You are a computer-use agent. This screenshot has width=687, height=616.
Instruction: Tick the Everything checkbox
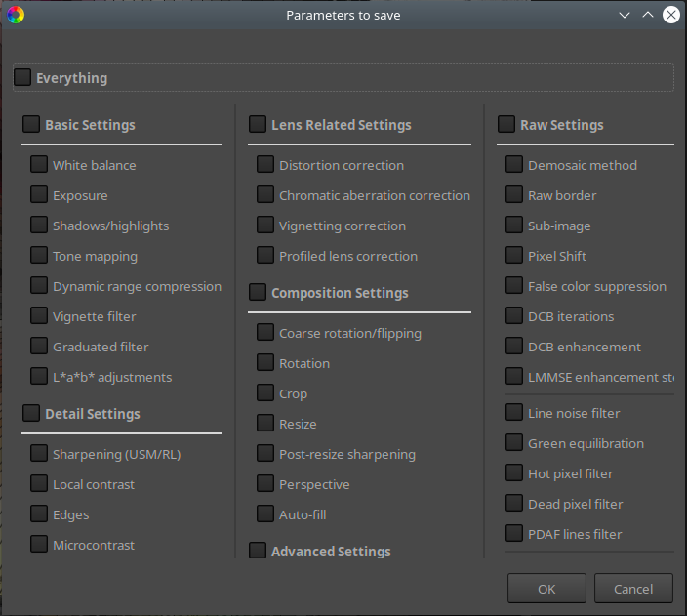click(22, 77)
